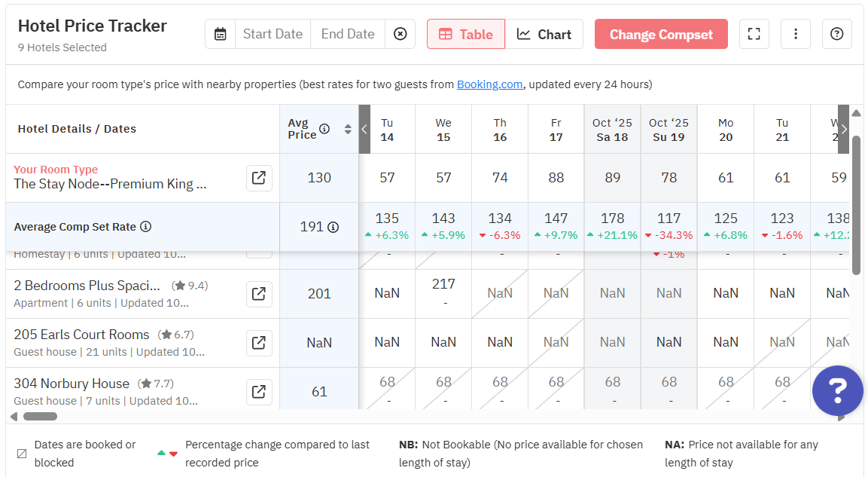868x477 pixels.
Task: Switch to the Table view
Action: point(466,34)
